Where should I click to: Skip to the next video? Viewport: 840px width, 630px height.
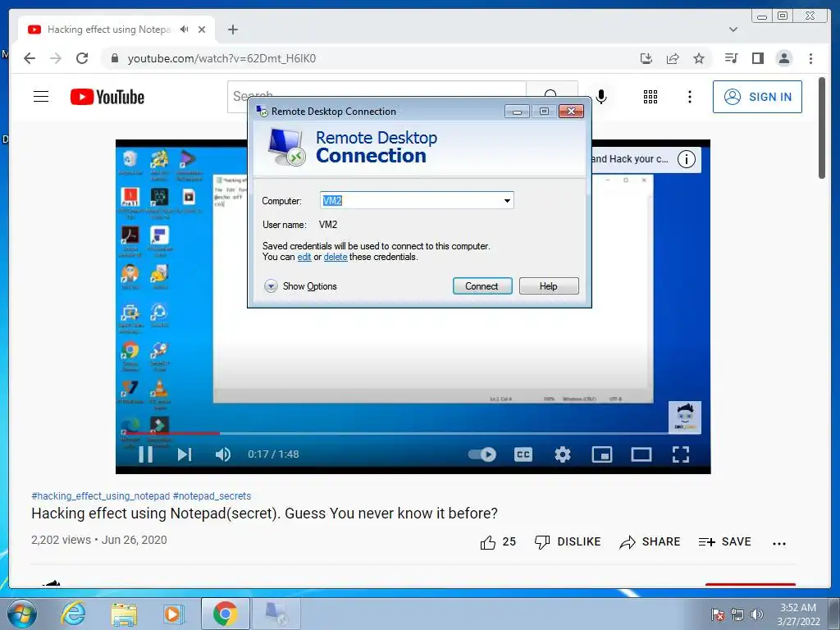[185, 454]
